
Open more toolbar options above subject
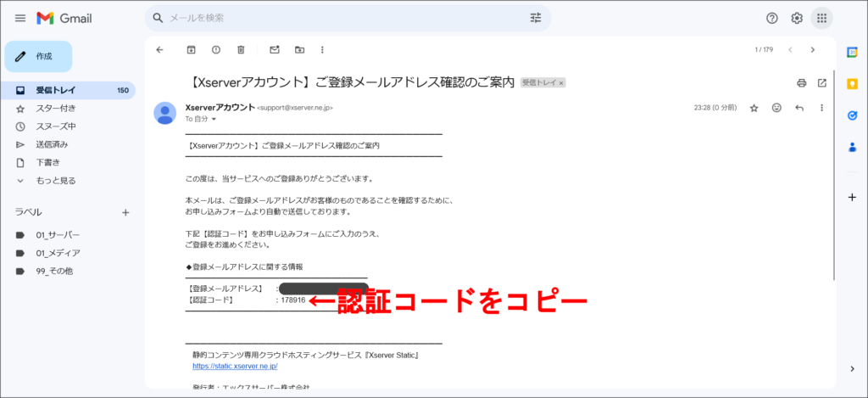point(322,50)
